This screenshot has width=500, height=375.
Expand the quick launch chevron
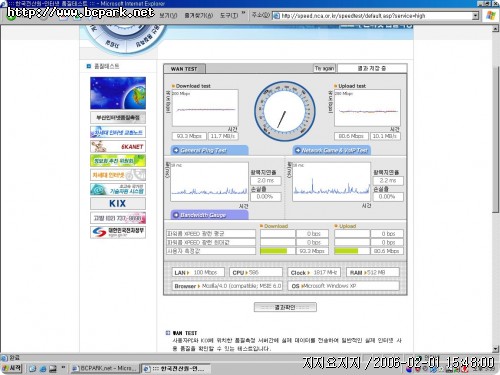[x=63, y=367]
